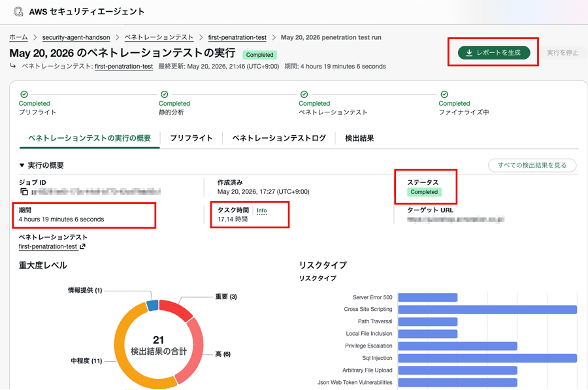Click the red 重要 donut segment
This screenshot has width=588, height=390.
(176, 310)
